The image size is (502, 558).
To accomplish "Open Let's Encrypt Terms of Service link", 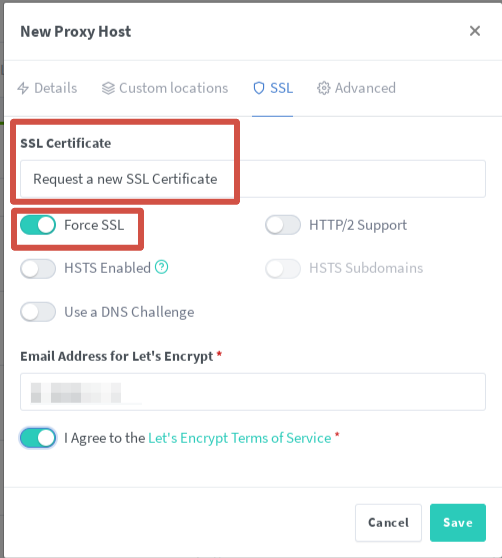I will (239, 438).
